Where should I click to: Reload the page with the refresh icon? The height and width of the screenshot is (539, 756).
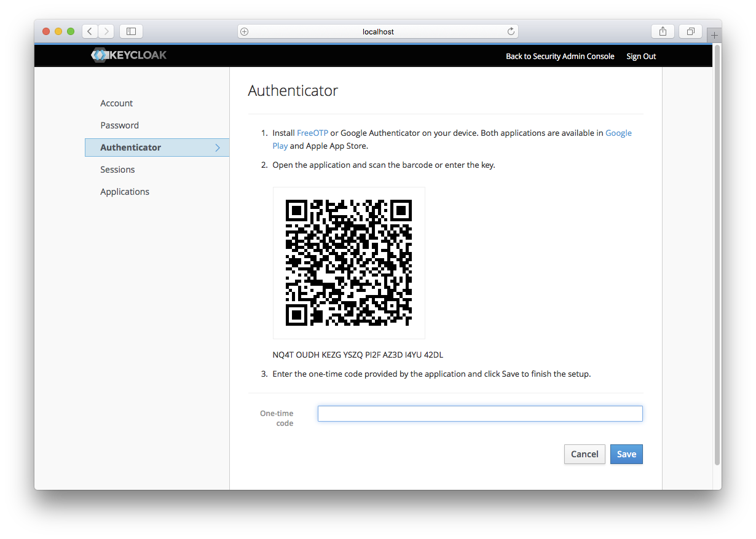point(511,31)
